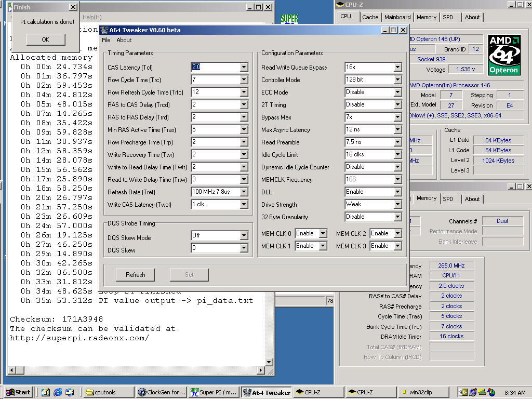Viewport: 532px width, 399px height.
Task: Open the MEMCLK Frequency dropdown
Action: click(397, 179)
